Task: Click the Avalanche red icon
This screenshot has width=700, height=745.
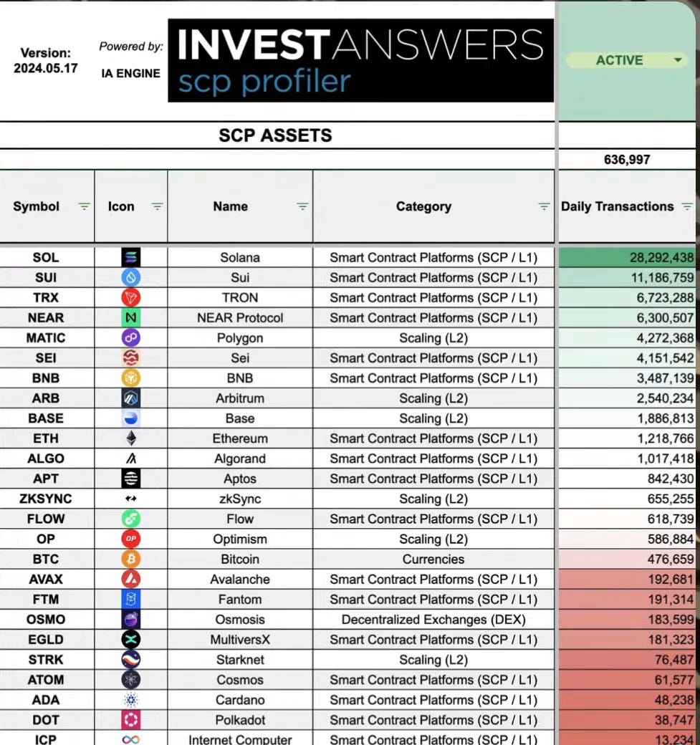Action: (x=131, y=579)
